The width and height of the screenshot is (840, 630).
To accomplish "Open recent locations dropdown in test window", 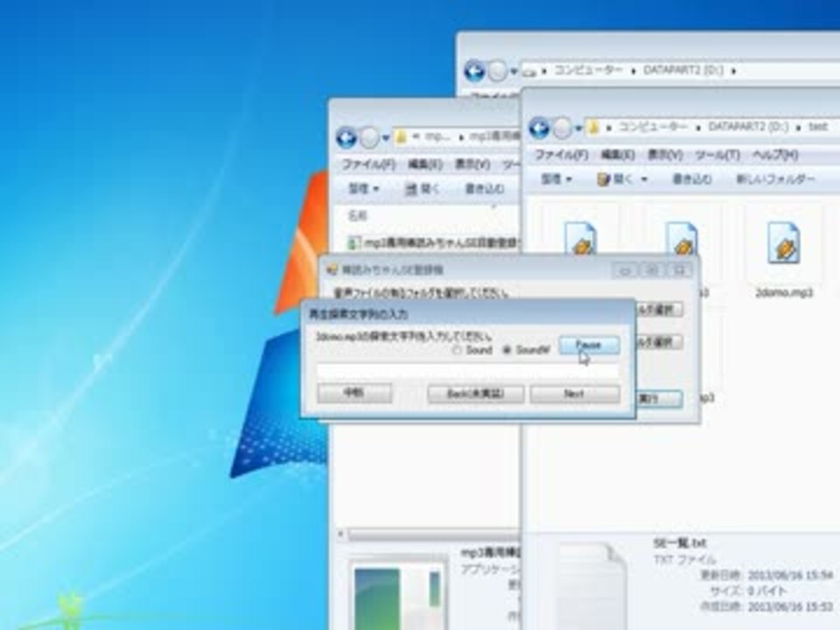I will point(578,129).
